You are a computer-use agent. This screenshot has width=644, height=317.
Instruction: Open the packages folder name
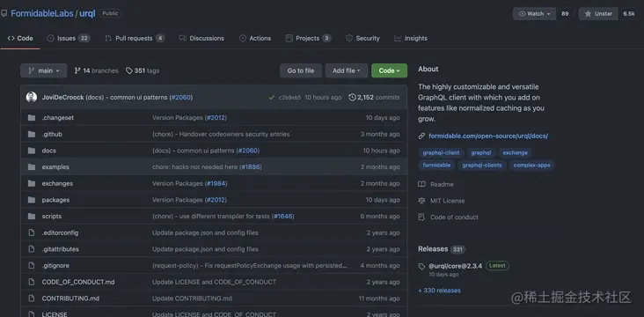(x=55, y=200)
